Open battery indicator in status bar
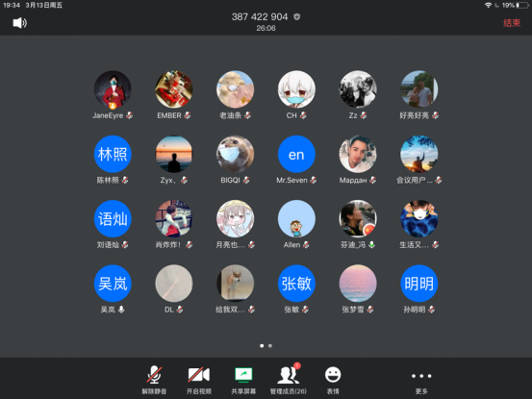The height and width of the screenshot is (399, 532). (522, 5)
